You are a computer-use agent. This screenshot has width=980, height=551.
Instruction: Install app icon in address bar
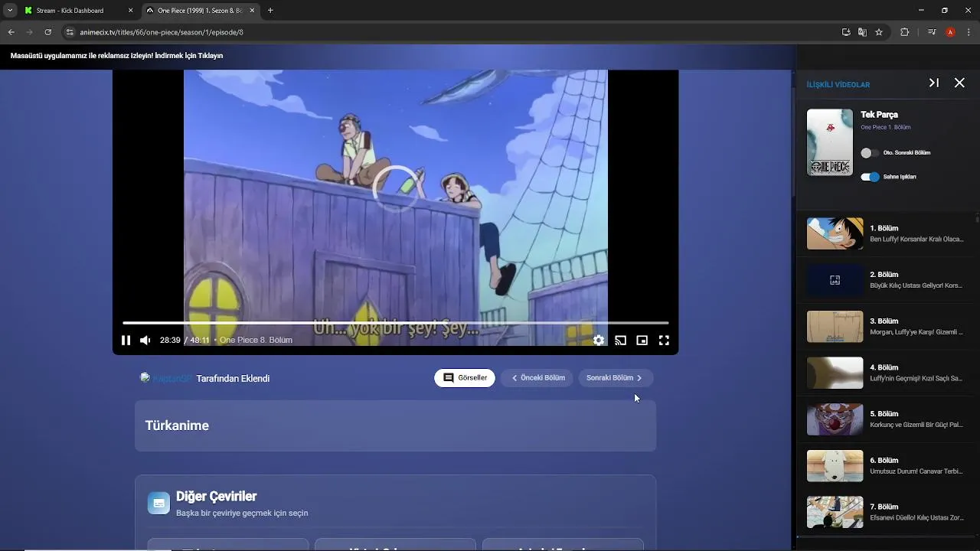(x=846, y=32)
